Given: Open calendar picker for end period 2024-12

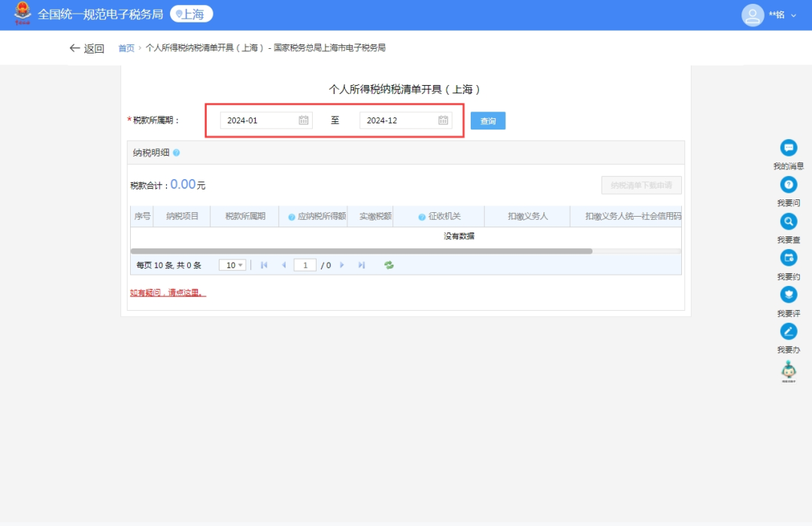Looking at the screenshot, I should tap(444, 120).
